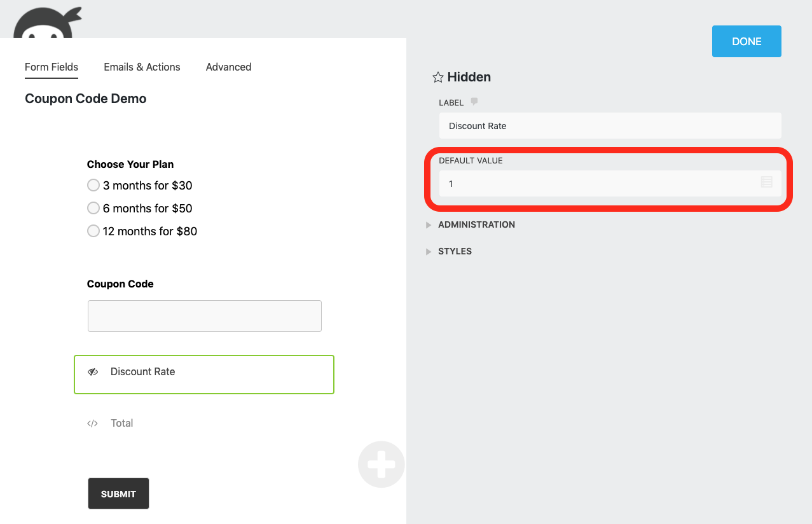
Task: Click the code icon beside the Total field
Action: pos(92,423)
